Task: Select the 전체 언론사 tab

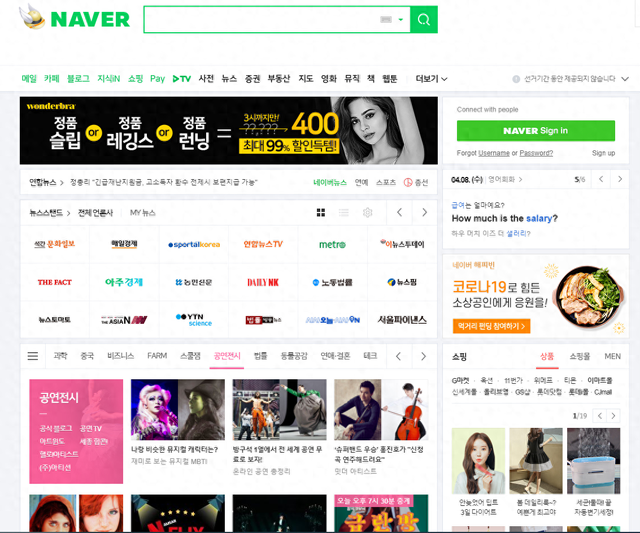Action: click(96, 213)
